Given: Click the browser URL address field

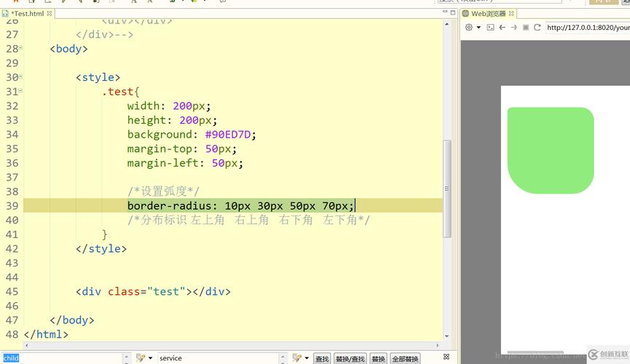Looking at the screenshot, I should coord(587,28).
